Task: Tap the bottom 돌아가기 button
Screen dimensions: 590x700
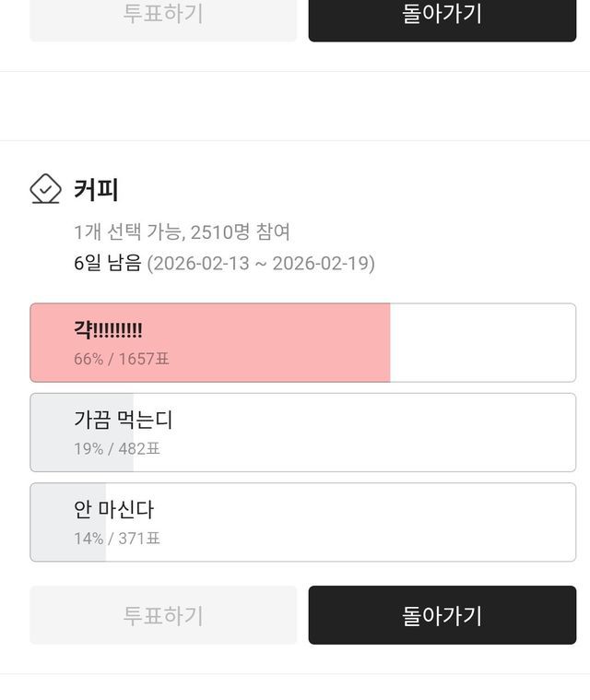Action: [442, 615]
